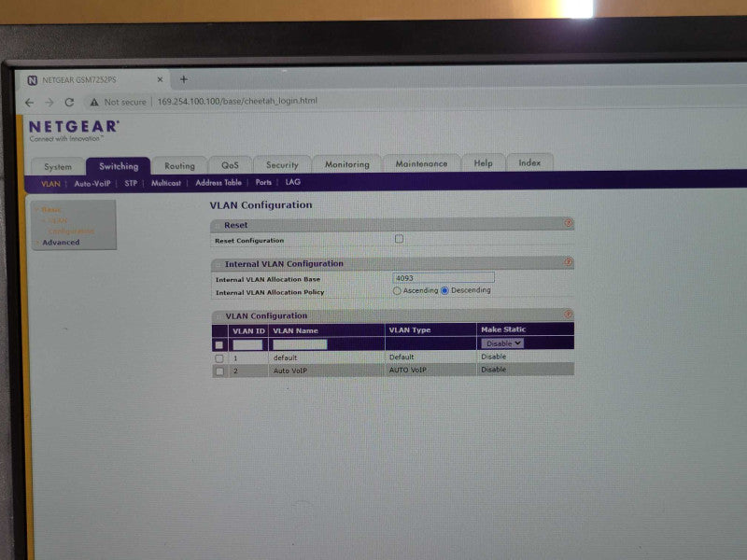Image resolution: width=747 pixels, height=560 pixels.
Task: Click the Basic sidebar tree item
Action: pyautogui.click(x=50, y=209)
